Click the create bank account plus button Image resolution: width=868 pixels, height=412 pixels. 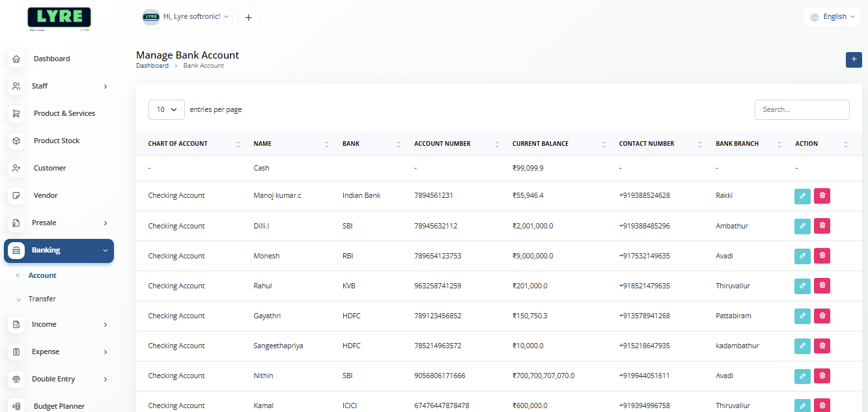tap(853, 59)
